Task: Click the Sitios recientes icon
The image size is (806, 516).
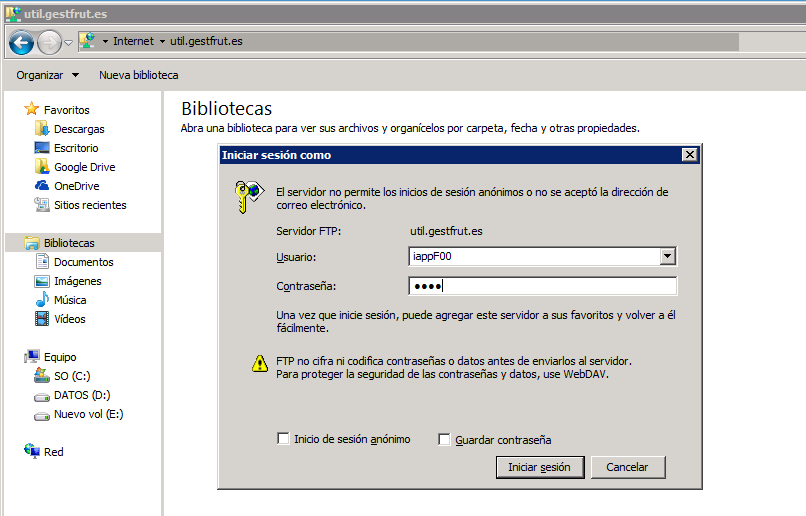Action: (42, 205)
